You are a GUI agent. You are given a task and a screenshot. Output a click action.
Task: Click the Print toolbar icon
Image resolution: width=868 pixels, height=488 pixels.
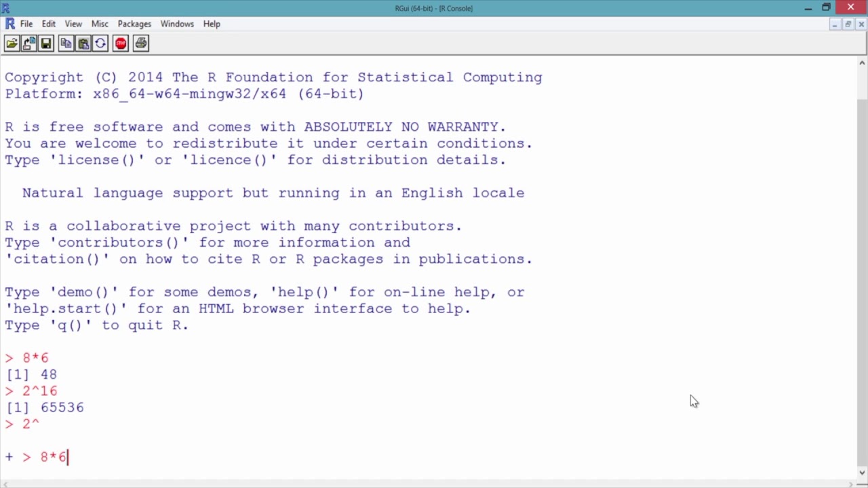click(140, 43)
